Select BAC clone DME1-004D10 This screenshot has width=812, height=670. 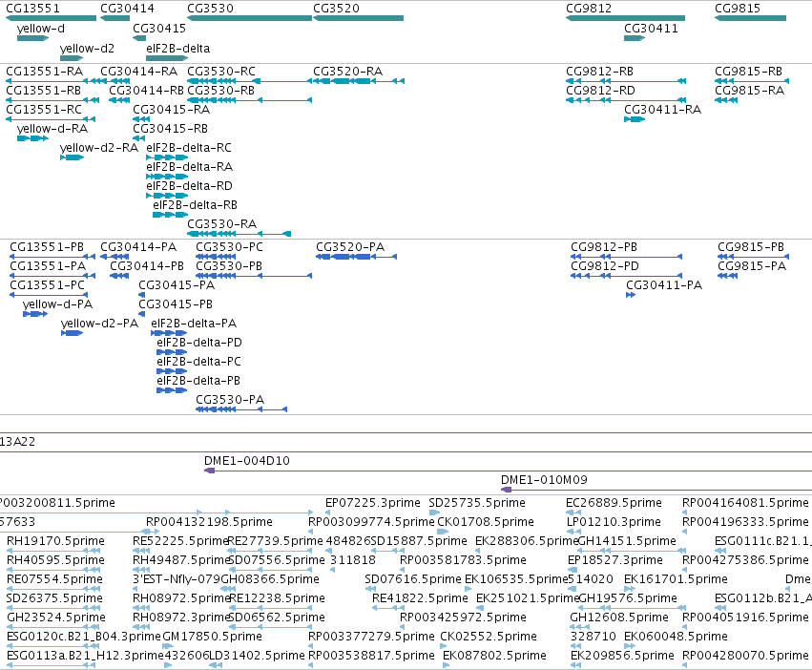coord(508,471)
